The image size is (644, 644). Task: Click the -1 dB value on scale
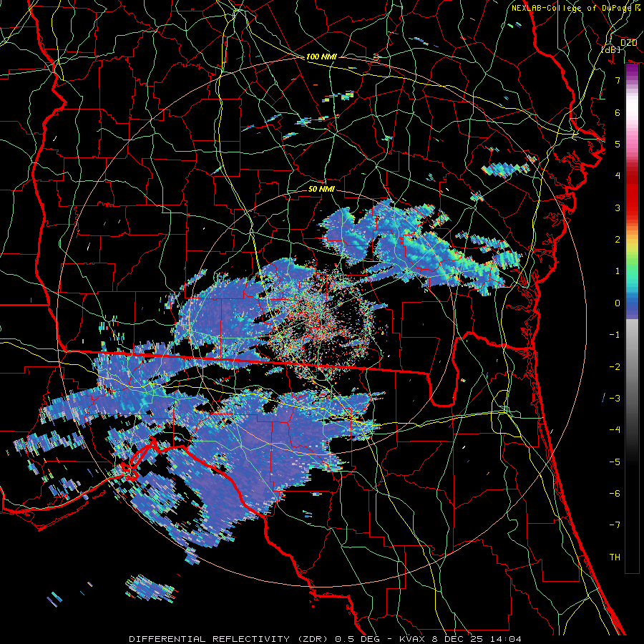615,335
